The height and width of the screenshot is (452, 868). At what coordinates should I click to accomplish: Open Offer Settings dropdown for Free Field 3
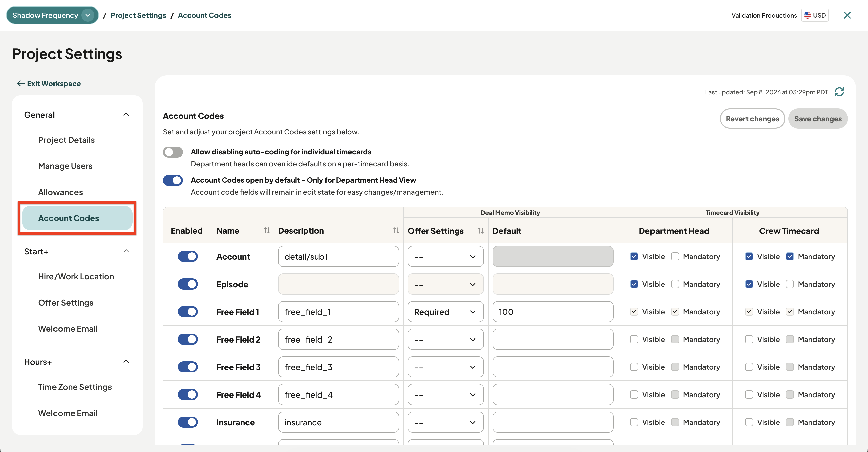pyautogui.click(x=446, y=367)
